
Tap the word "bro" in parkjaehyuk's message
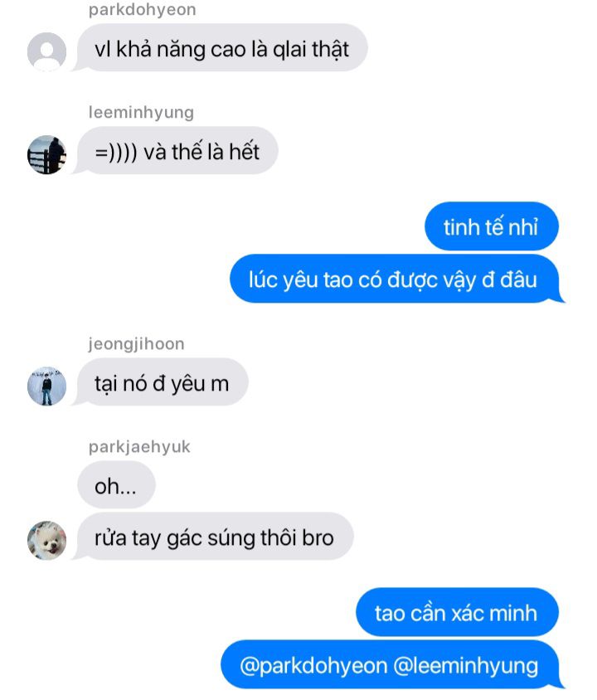pyautogui.click(x=318, y=537)
